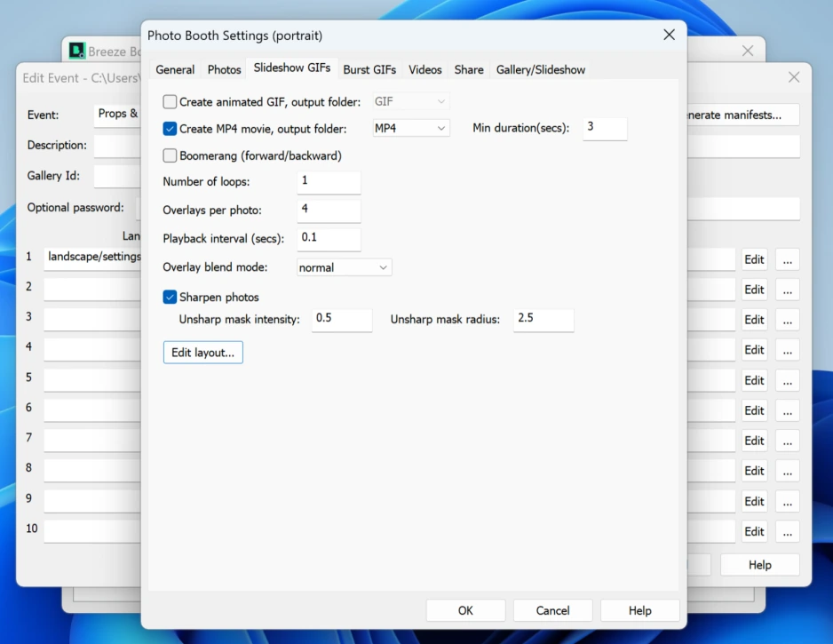Click the Breeze app icon in background window
The height and width of the screenshot is (644, 833).
tap(77, 51)
